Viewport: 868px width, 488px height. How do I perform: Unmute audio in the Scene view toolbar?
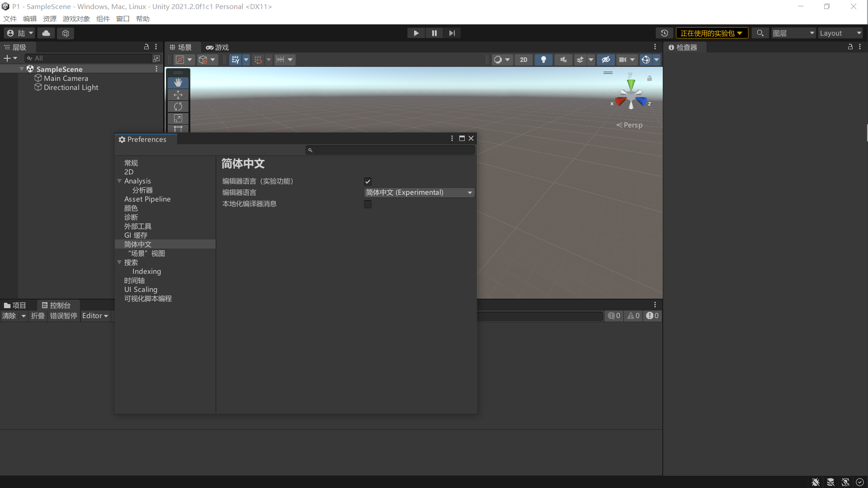(563, 59)
